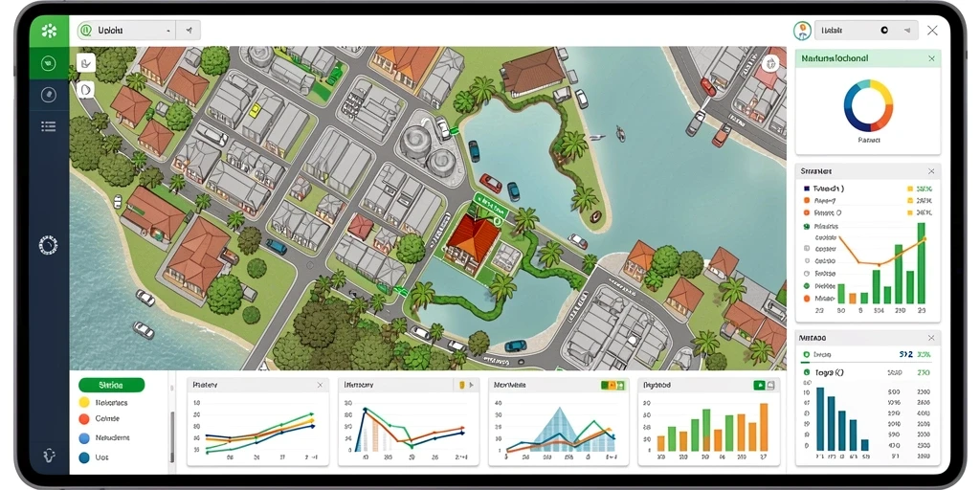Toggle the light blue dot legend item
The width and height of the screenshot is (980, 490).
[84, 438]
